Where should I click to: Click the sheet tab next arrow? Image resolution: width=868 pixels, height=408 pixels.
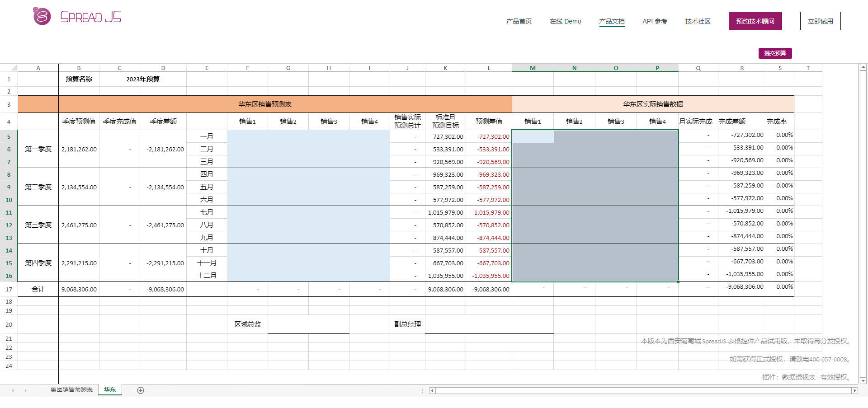(x=25, y=390)
